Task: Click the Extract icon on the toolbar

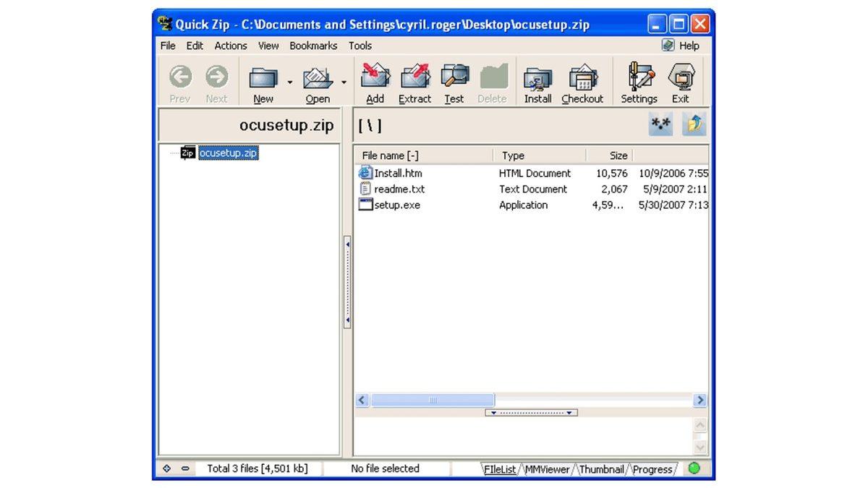Action: (x=414, y=80)
